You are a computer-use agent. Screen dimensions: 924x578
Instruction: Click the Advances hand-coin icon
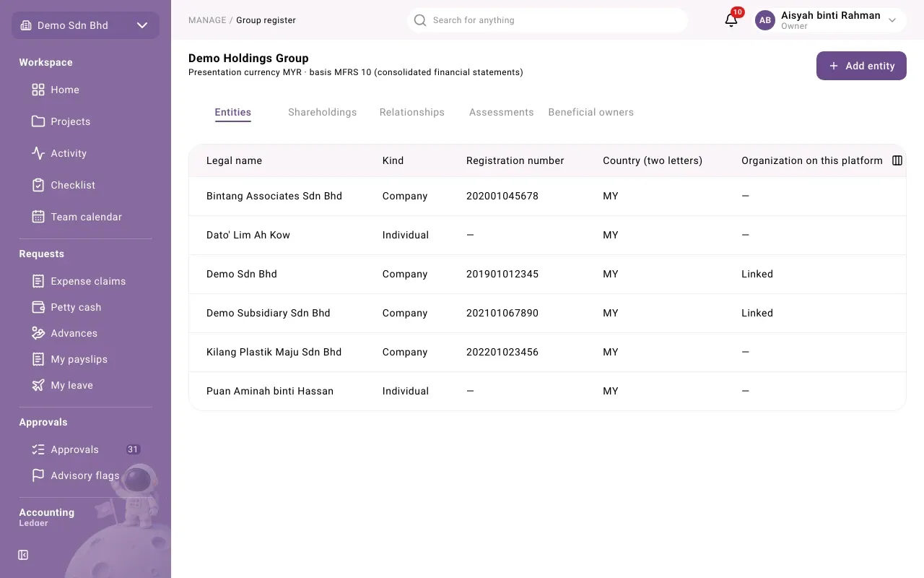38,333
